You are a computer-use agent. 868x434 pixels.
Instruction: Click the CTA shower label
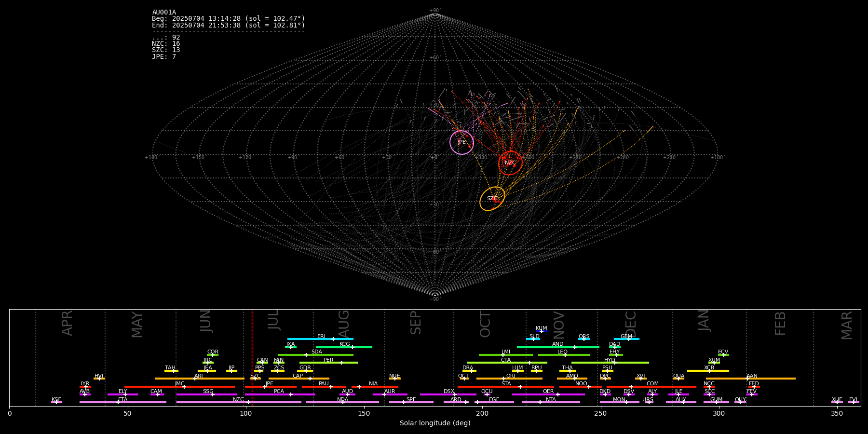pyautogui.click(x=506, y=360)
